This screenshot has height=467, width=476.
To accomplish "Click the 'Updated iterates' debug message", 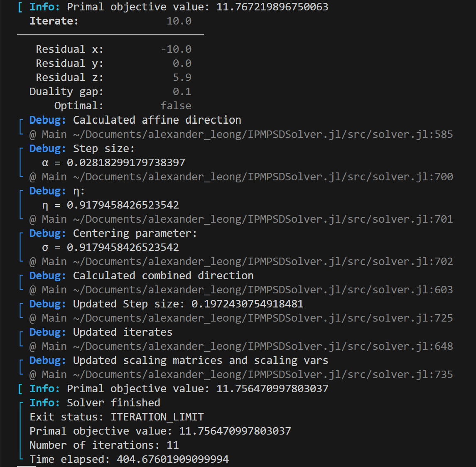I will (123, 332).
